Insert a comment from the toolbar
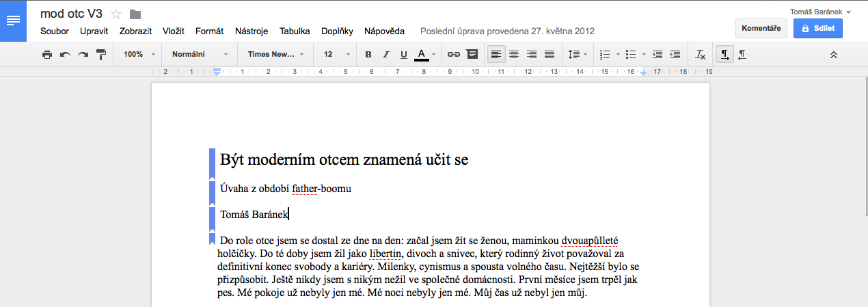The height and width of the screenshot is (307, 868). tap(472, 55)
